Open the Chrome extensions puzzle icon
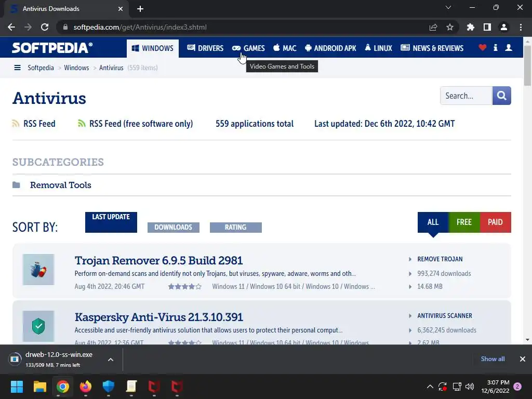Image resolution: width=532 pixels, height=399 pixels. (471, 27)
